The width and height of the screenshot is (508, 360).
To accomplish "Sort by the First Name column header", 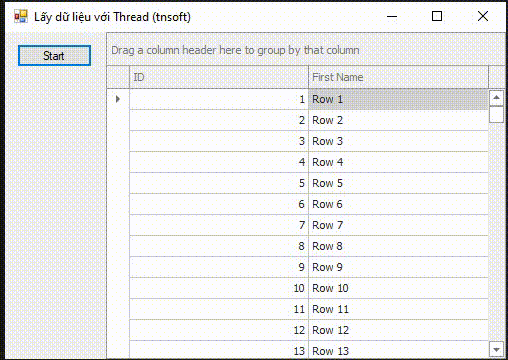I will point(398,77).
